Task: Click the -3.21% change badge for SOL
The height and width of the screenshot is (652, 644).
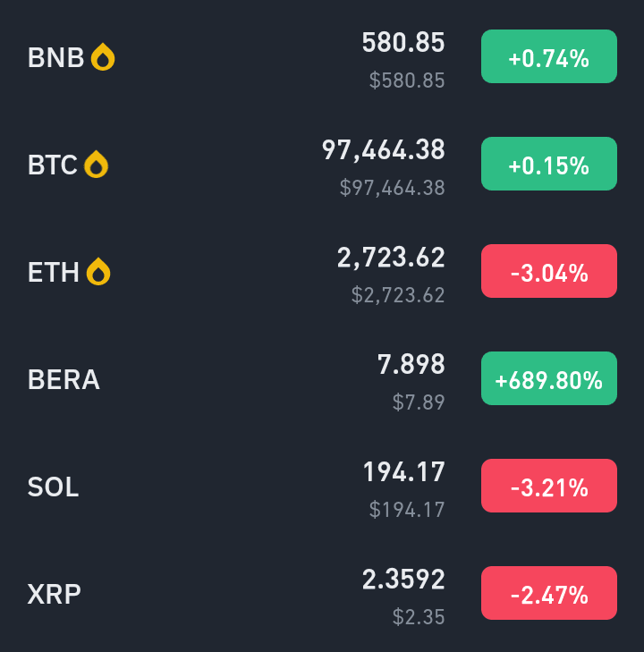Action: coord(549,486)
